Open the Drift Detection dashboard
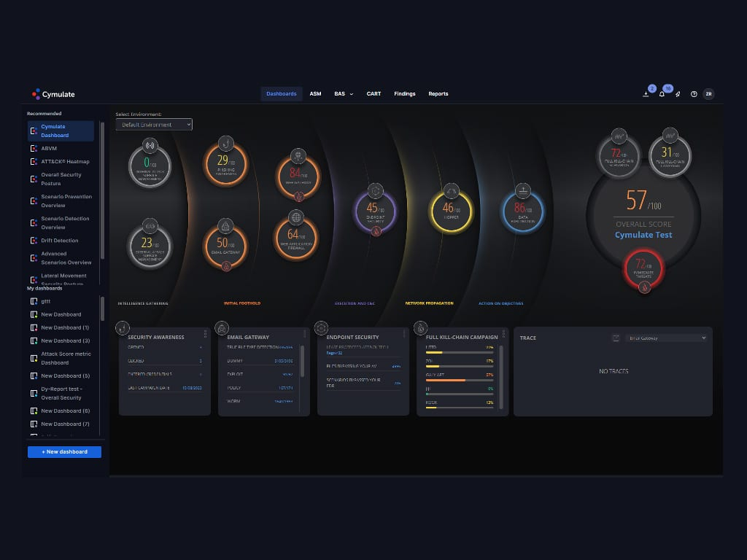Image resolution: width=747 pixels, height=560 pixels. 61,241
